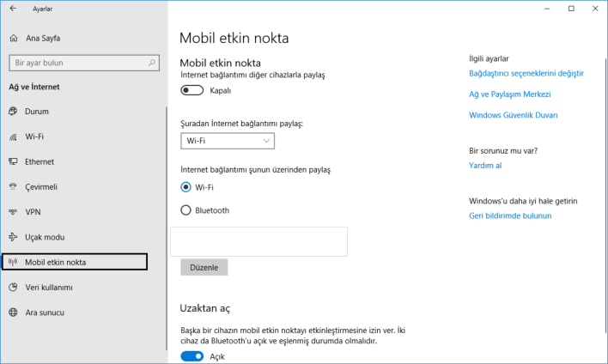Click the Bir ayar bulun search field

pyautogui.click(x=84, y=63)
